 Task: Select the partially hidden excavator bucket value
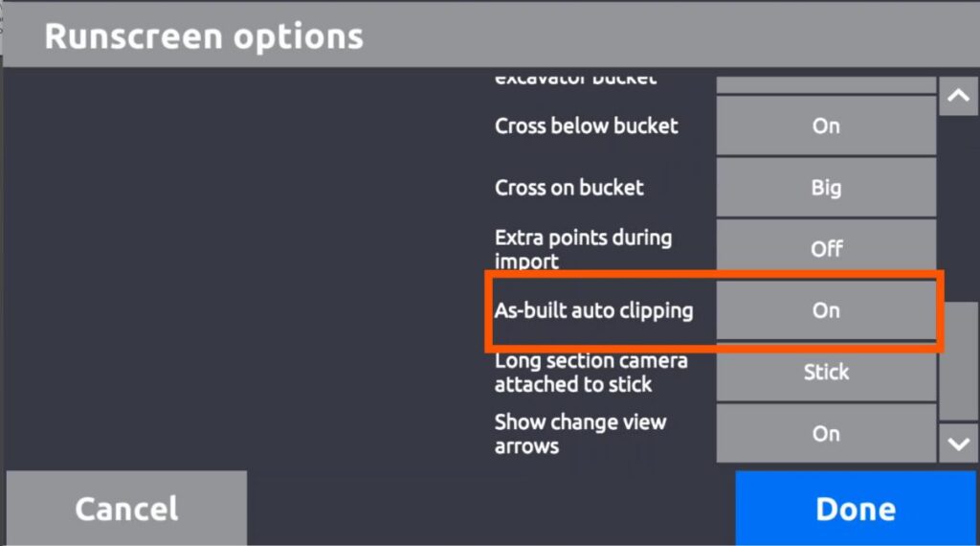826,85
